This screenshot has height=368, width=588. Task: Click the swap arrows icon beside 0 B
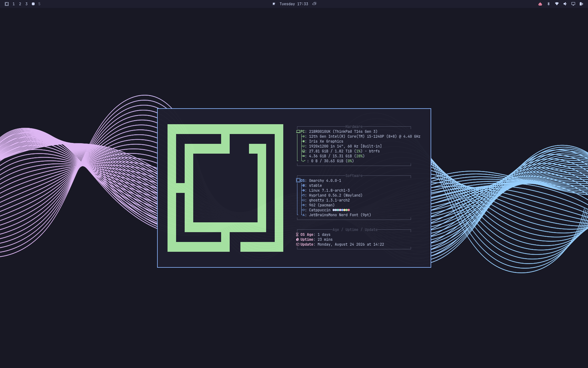304,161
